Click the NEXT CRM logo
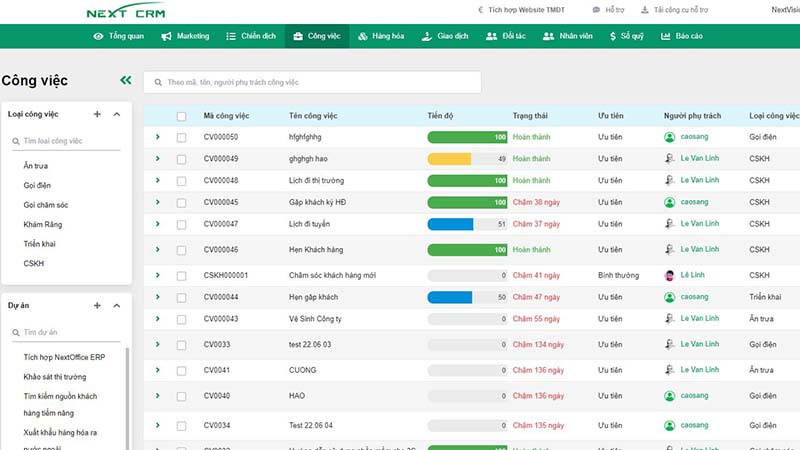This screenshot has width=800, height=450. 126,11
